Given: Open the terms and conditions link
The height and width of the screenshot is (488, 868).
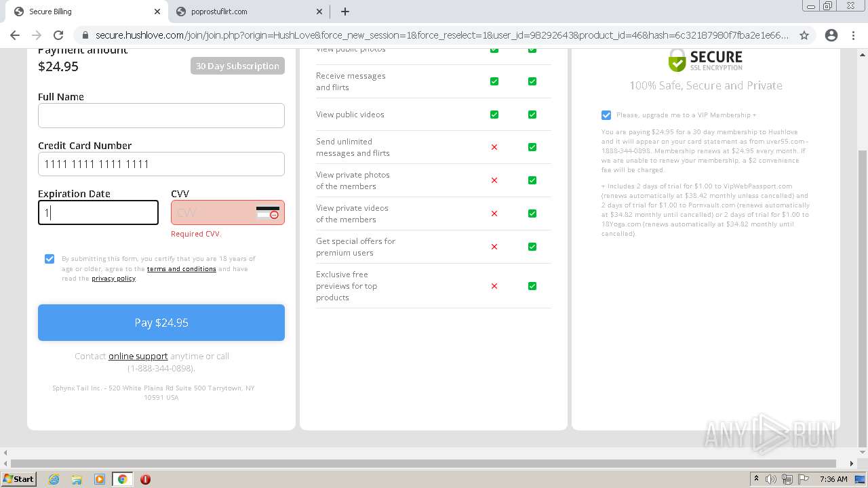Looking at the screenshot, I should 181,269.
